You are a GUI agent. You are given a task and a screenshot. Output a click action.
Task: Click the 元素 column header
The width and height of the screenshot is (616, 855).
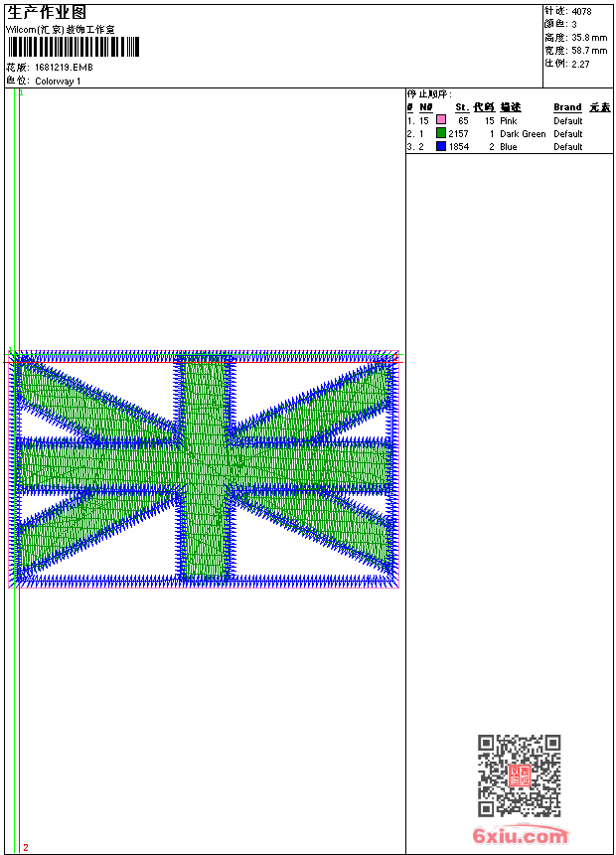point(600,107)
